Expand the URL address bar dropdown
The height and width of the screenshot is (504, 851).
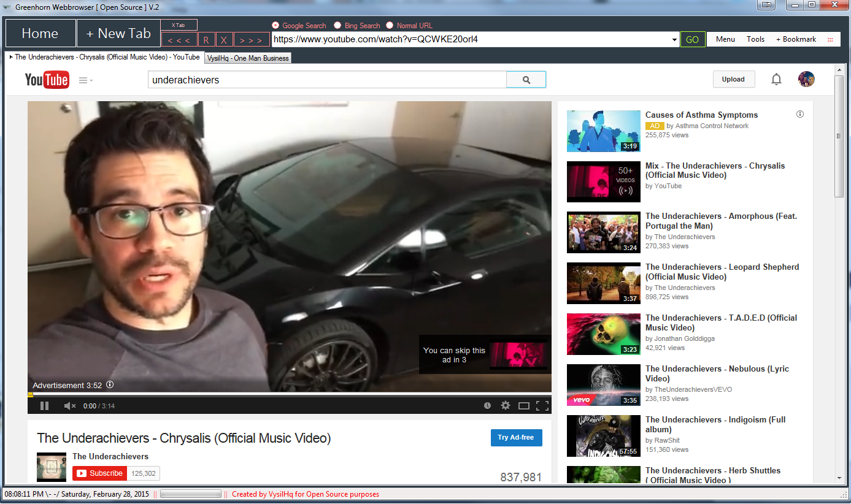tap(674, 40)
